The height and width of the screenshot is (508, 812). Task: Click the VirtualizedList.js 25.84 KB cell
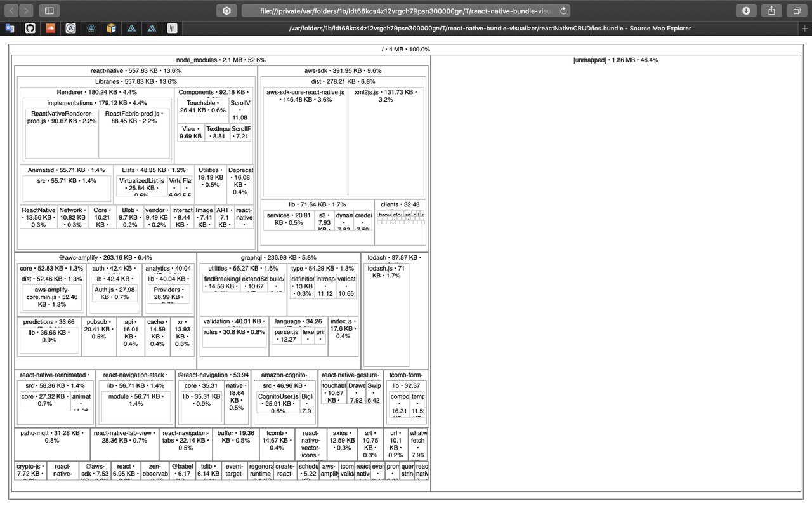pos(142,186)
